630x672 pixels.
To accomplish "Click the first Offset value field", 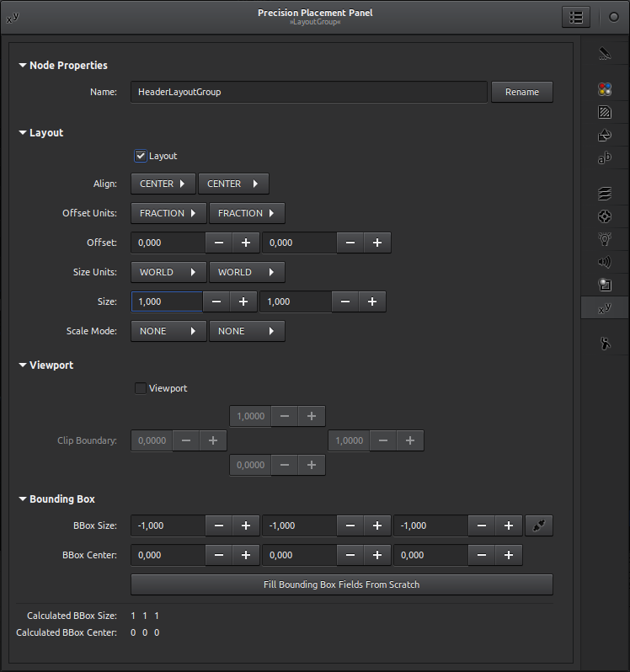I will tap(168, 243).
